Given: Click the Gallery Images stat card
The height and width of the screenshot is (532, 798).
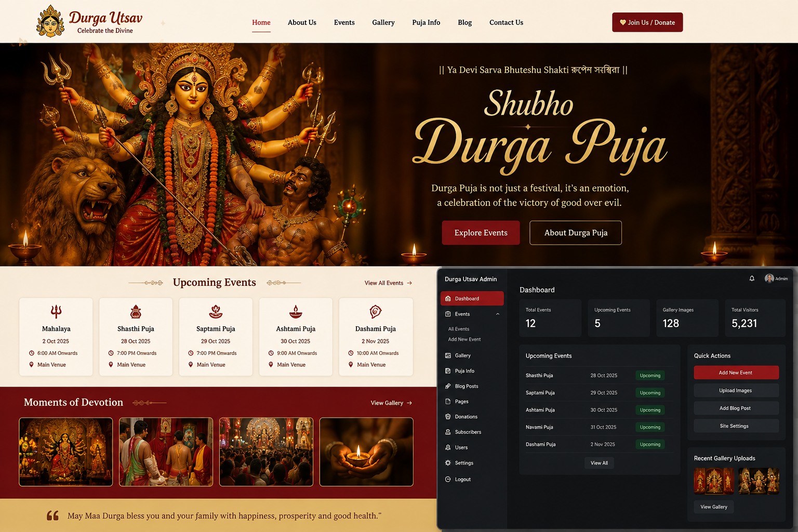Looking at the screenshot, I should pyautogui.click(x=687, y=318).
